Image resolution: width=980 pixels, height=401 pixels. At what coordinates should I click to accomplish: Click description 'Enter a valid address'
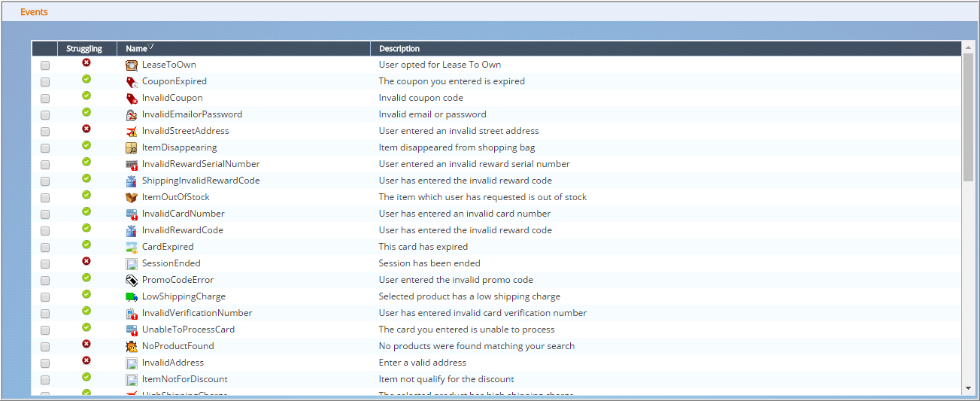coord(423,363)
